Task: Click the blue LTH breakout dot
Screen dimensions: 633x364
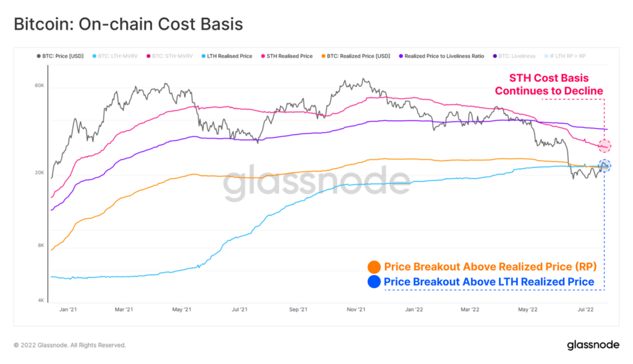Action: click(x=374, y=282)
